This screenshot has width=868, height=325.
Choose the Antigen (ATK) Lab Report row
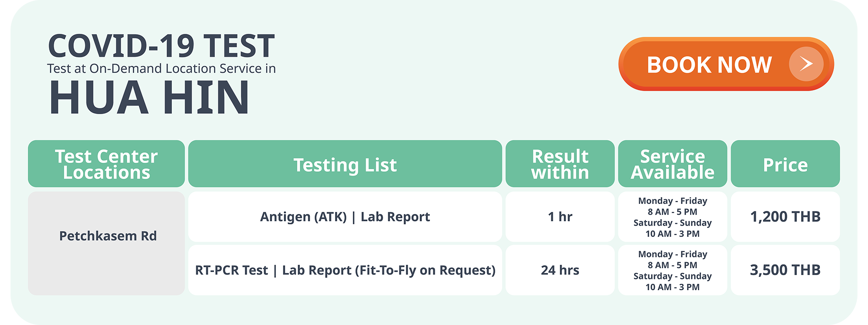click(x=345, y=217)
